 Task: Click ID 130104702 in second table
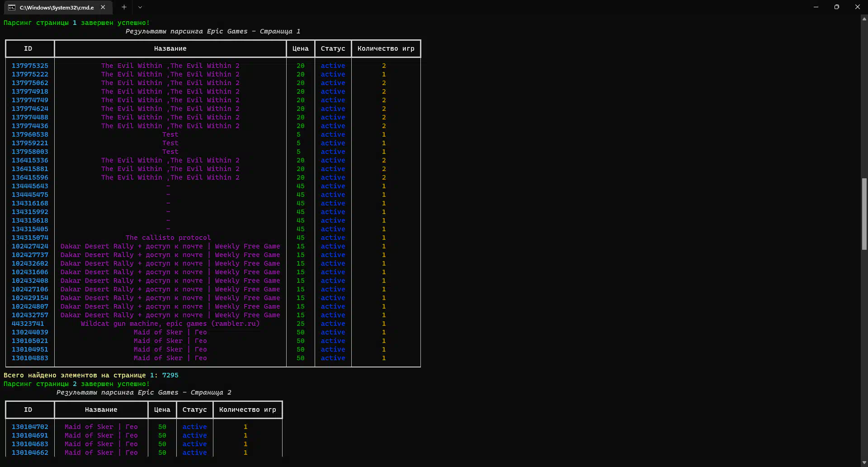click(x=30, y=427)
